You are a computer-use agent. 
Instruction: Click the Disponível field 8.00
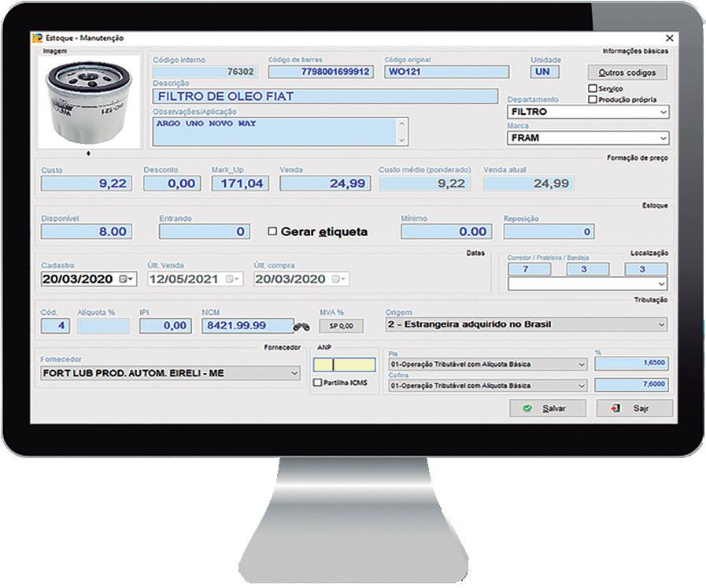pyautogui.click(x=87, y=231)
